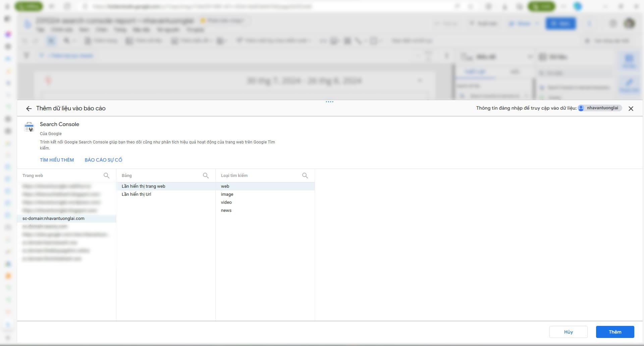644x346 pixels.
Task: Choose image search type
Action: pos(265,194)
